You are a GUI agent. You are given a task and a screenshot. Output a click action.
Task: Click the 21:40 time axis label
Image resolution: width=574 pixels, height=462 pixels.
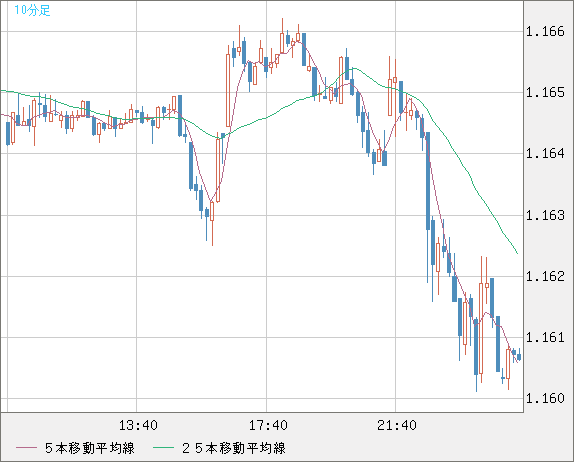coord(397,425)
